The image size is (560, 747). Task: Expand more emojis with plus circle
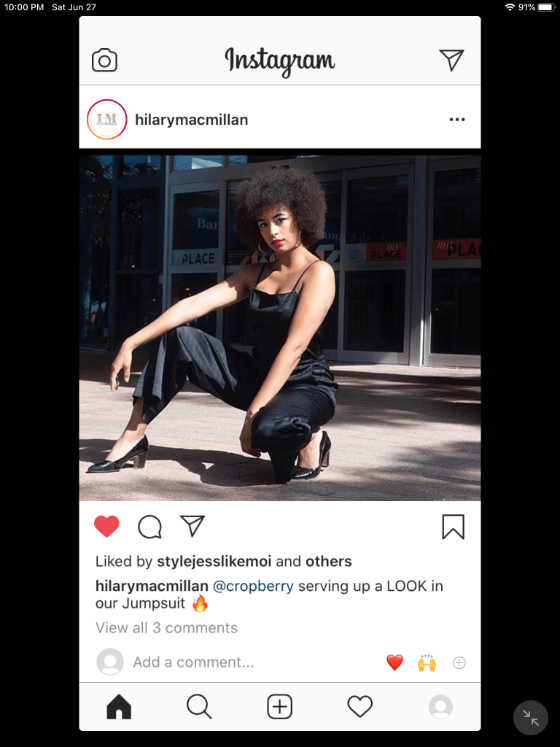[x=459, y=662]
